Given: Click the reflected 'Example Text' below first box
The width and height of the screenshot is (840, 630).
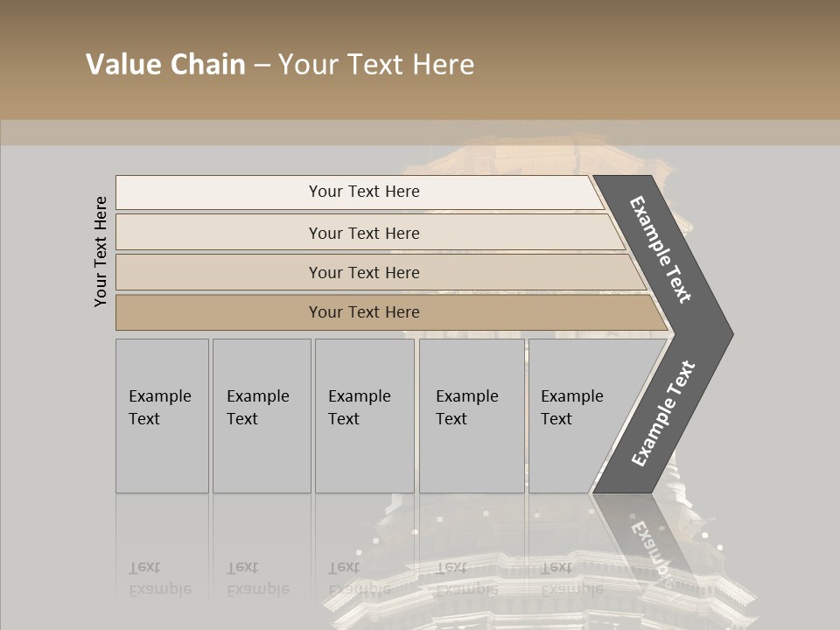Looking at the screenshot, I should pyautogui.click(x=160, y=578).
